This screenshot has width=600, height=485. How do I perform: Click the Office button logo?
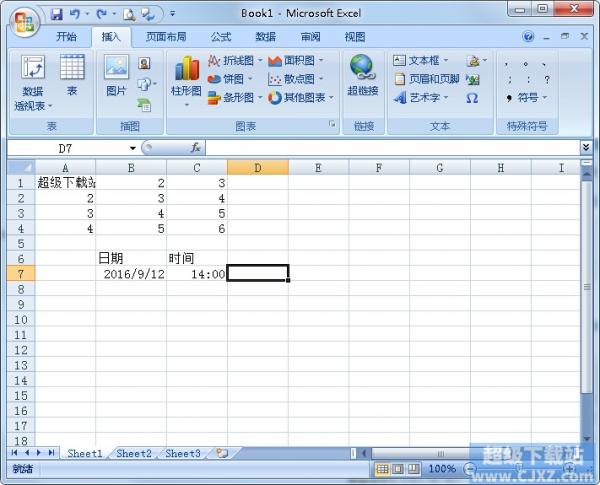[x=23, y=19]
